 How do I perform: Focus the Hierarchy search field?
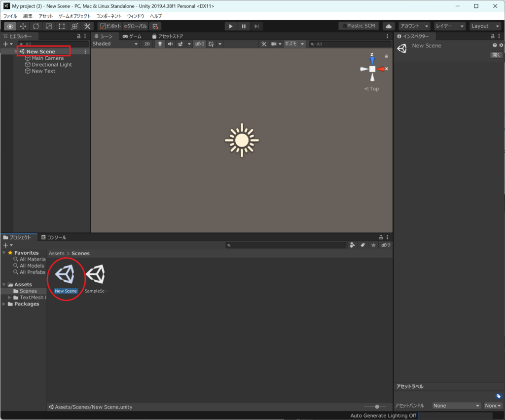53,44
